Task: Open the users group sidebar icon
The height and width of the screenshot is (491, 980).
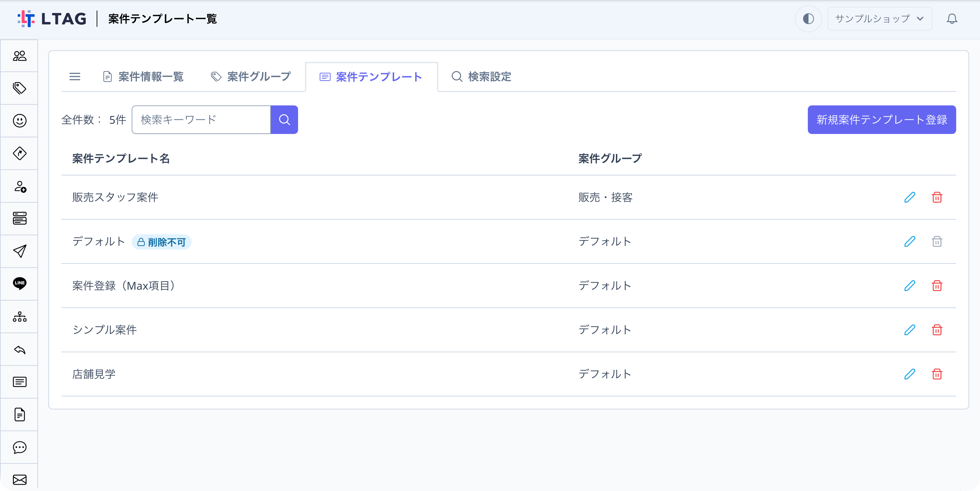Action: 19,56
